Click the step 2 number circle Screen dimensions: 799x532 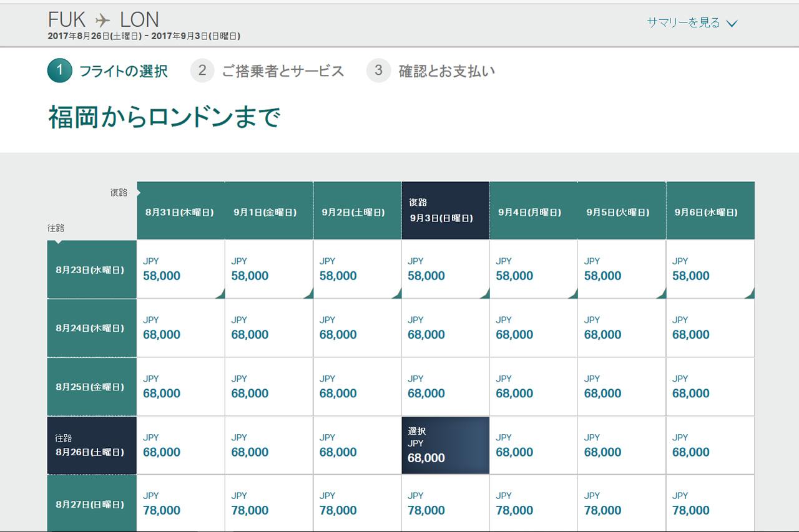click(202, 70)
